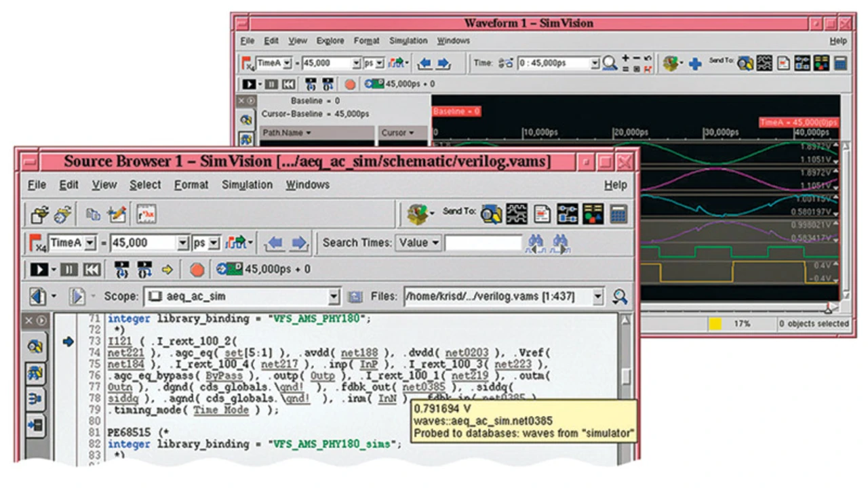Pause the simulation in Source Browser toolbar

pos(69,270)
